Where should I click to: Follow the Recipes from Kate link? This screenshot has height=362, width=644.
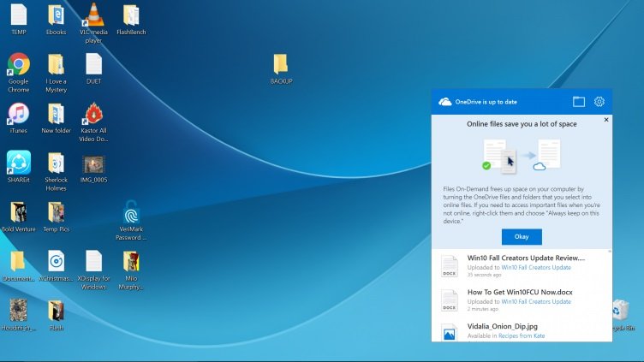point(522,335)
